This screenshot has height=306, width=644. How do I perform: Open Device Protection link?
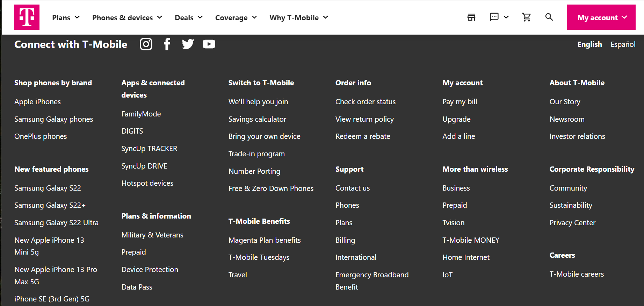[x=150, y=270]
